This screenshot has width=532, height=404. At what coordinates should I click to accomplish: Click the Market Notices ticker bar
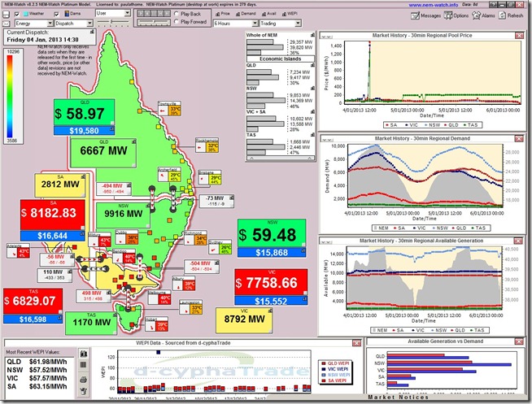398,397
